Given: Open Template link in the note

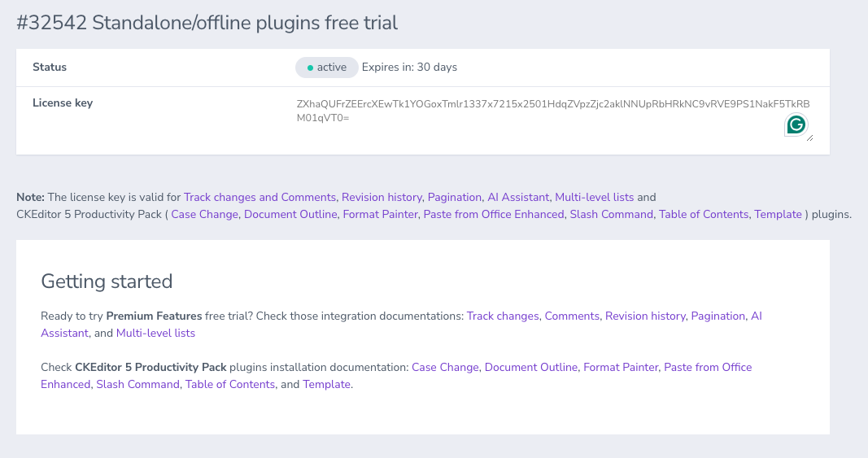Looking at the screenshot, I should point(778,214).
